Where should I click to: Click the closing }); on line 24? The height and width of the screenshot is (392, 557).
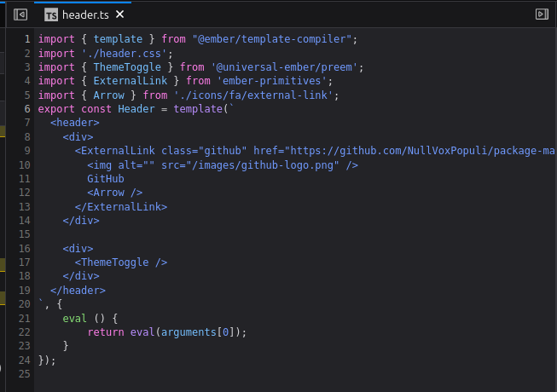coord(47,360)
